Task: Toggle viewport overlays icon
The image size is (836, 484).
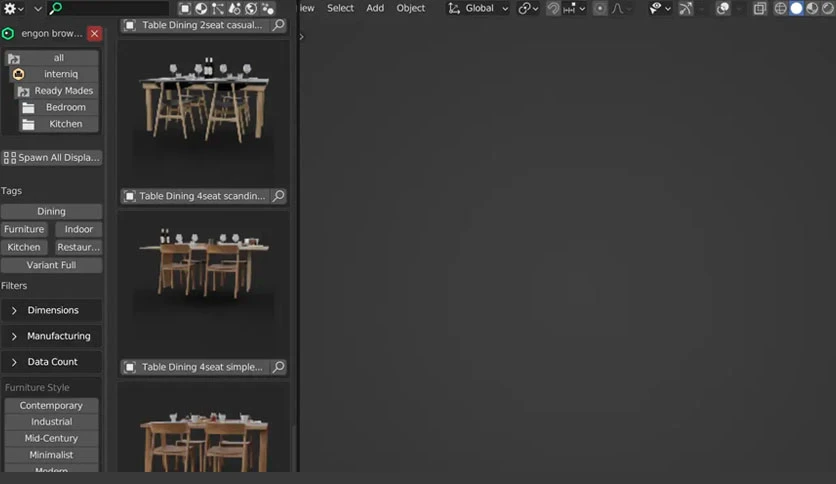Action: pos(722,9)
